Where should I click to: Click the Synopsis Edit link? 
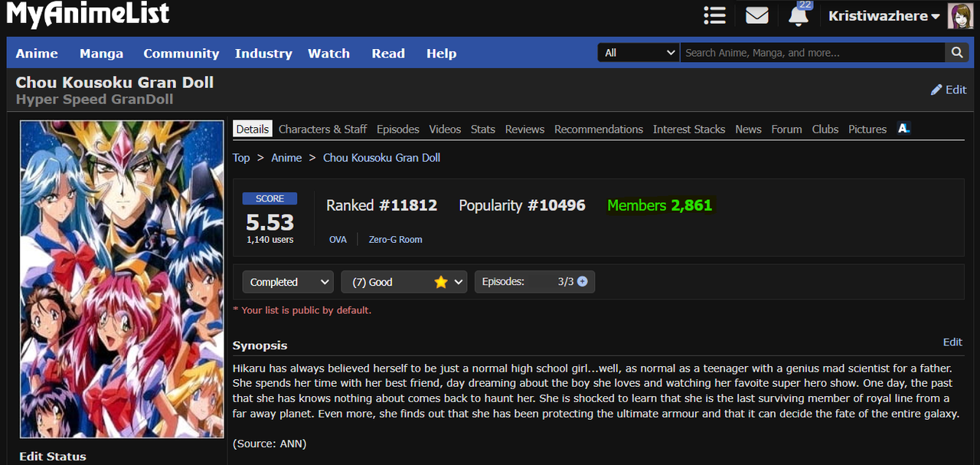click(952, 342)
